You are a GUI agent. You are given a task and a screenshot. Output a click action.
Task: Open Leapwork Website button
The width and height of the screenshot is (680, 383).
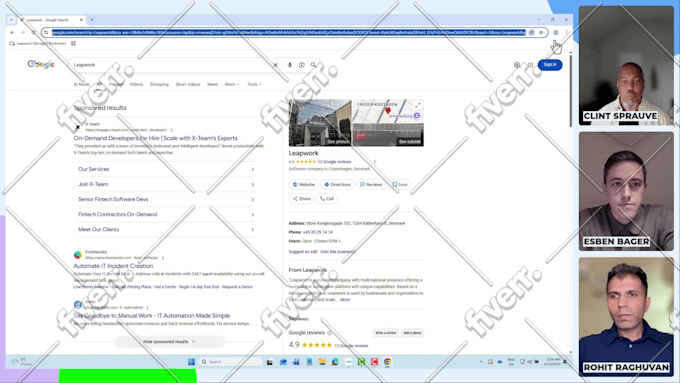pyautogui.click(x=304, y=184)
